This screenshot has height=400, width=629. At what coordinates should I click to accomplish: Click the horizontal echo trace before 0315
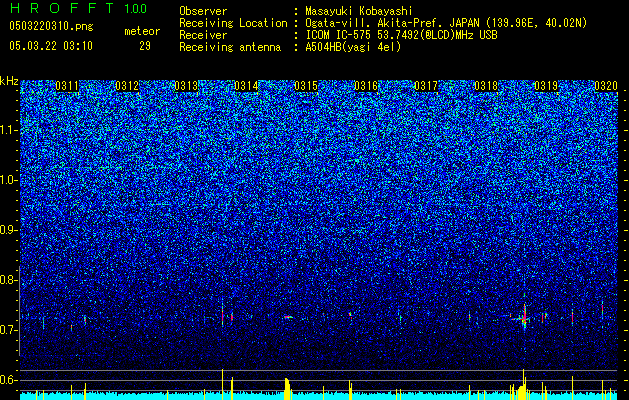pos(288,317)
